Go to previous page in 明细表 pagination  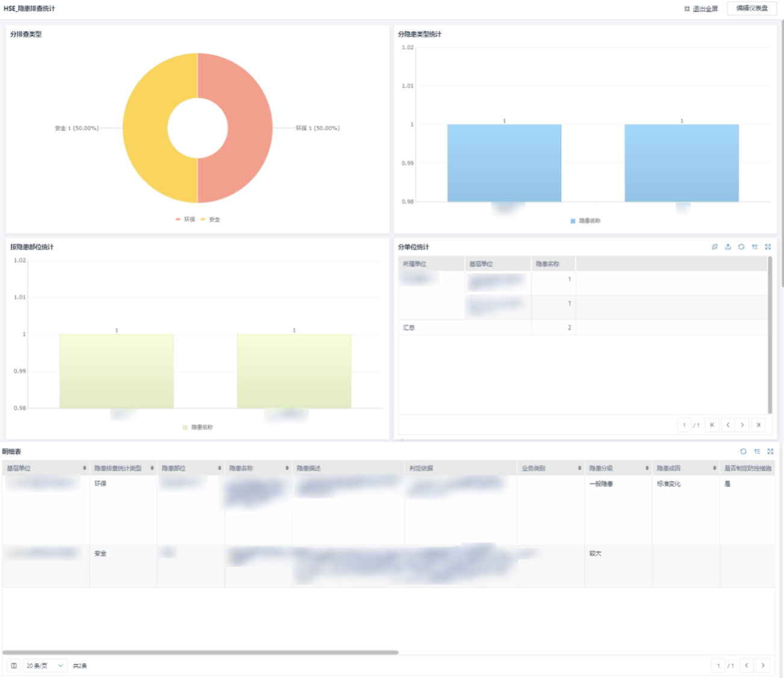(x=747, y=665)
